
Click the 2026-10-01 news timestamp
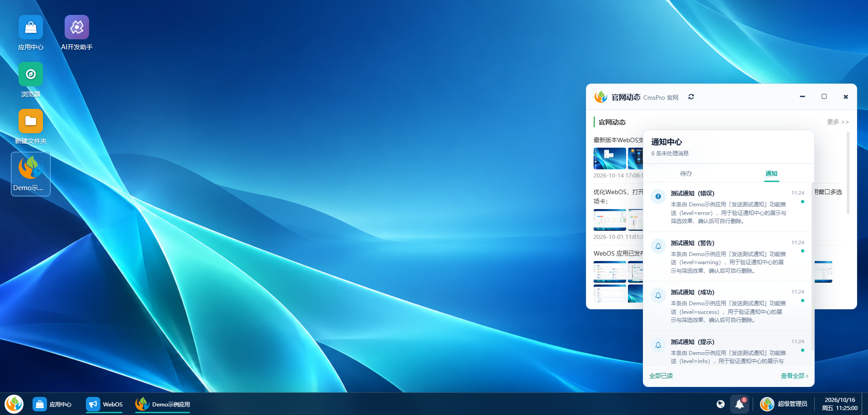(x=618, y=237)
